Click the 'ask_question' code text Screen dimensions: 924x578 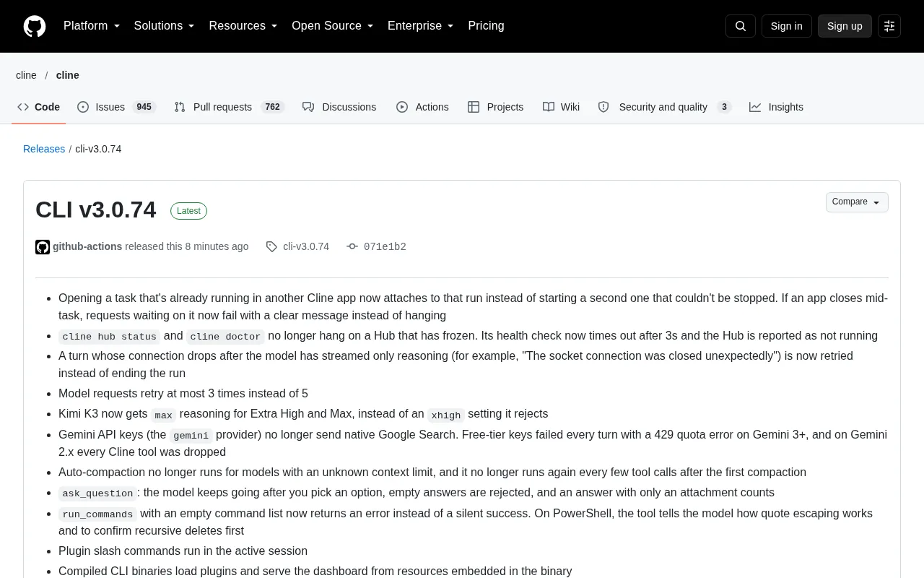97,493
